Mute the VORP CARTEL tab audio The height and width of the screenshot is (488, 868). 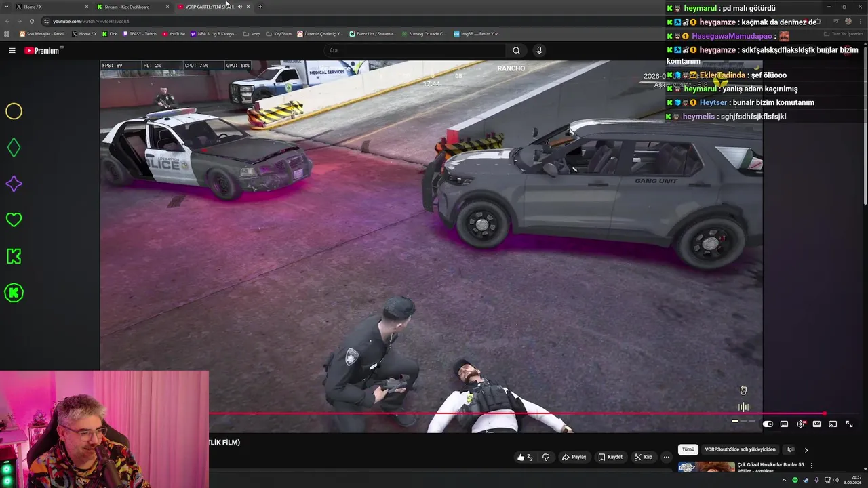(x=239, y=7)
